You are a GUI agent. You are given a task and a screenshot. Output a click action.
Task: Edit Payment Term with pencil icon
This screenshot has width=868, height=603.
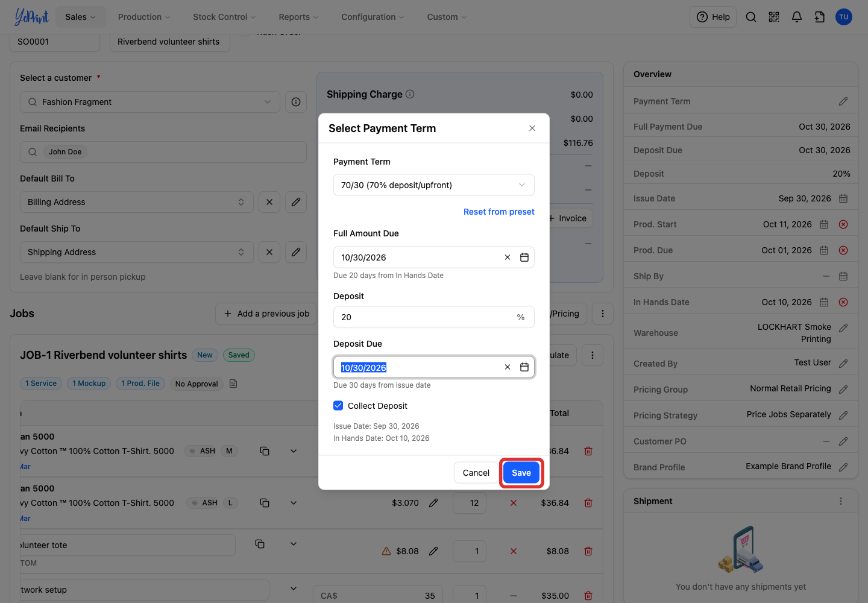843,101
